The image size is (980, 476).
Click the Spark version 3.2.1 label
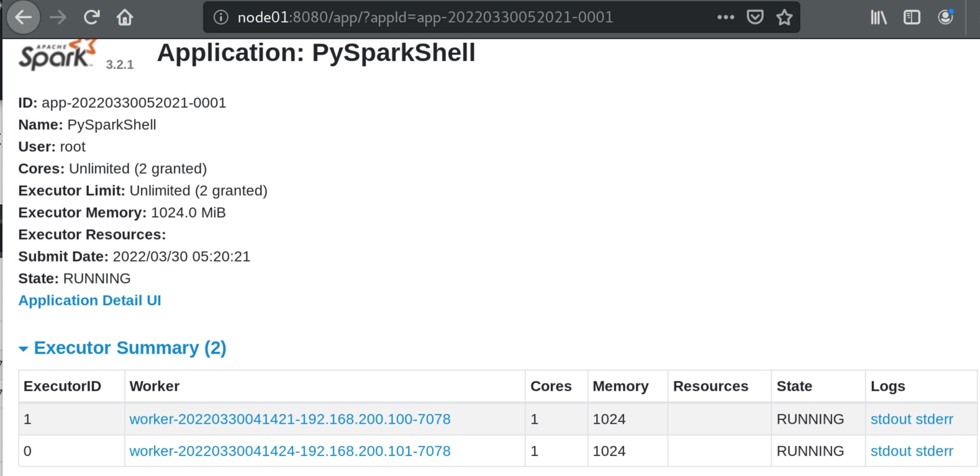point(120,65)
